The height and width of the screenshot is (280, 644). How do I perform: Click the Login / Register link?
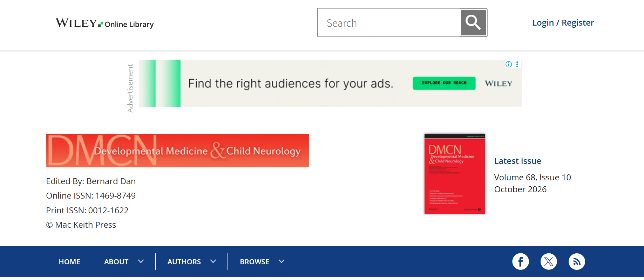pos(563,23)
